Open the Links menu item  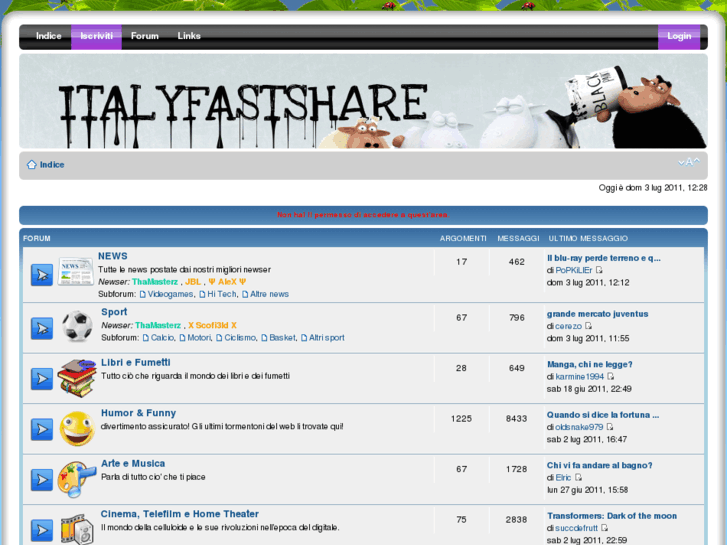189,36
